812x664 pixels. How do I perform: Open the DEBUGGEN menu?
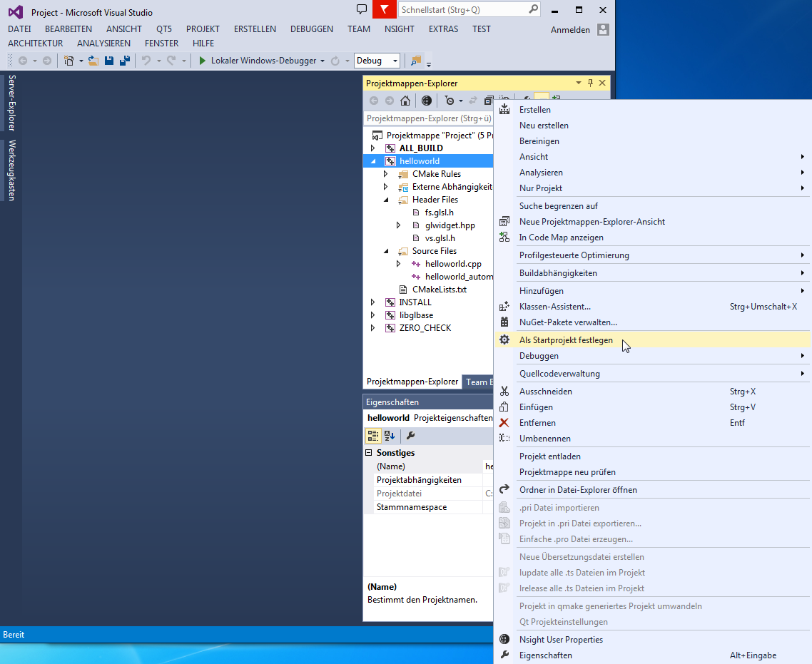[x=312, y=29]
